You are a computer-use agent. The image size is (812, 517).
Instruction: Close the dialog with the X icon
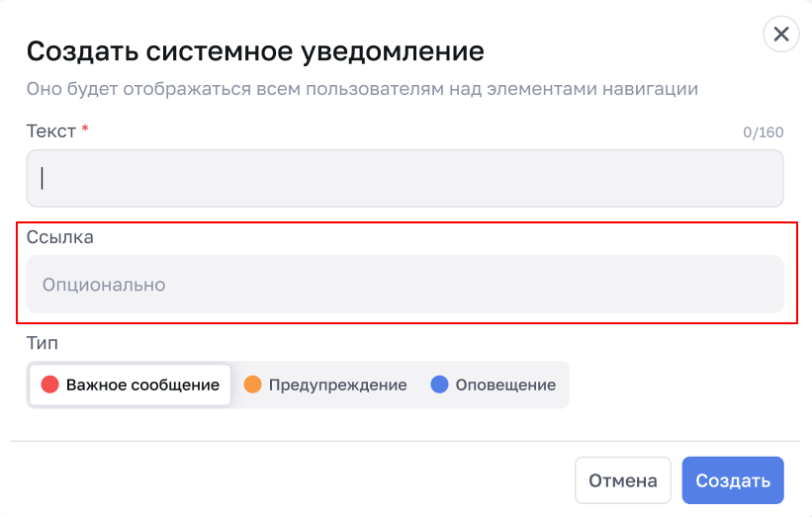click(x=781, y=35)
